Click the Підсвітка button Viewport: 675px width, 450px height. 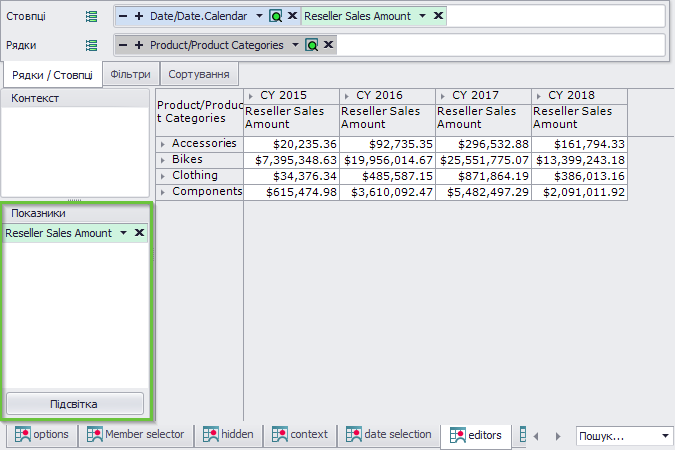click(74, 404)
